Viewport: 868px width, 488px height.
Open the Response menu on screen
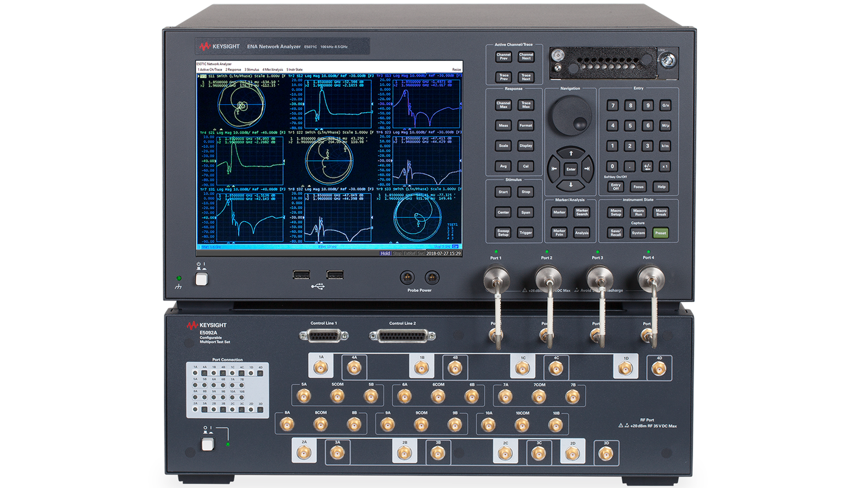click(233, 70)
